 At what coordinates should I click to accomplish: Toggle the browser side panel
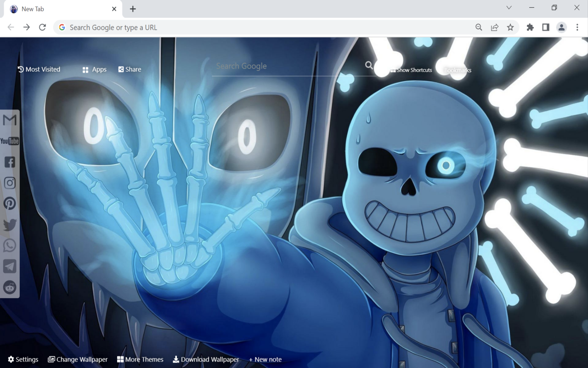(546, 27)
